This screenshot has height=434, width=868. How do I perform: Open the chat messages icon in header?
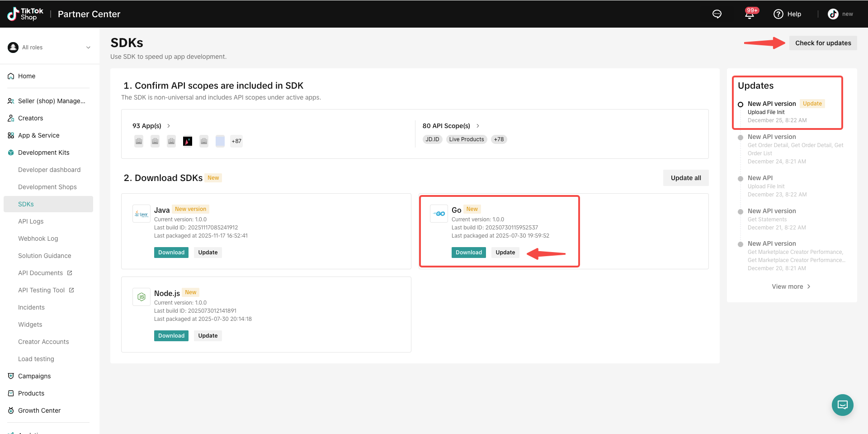point(717,14)
